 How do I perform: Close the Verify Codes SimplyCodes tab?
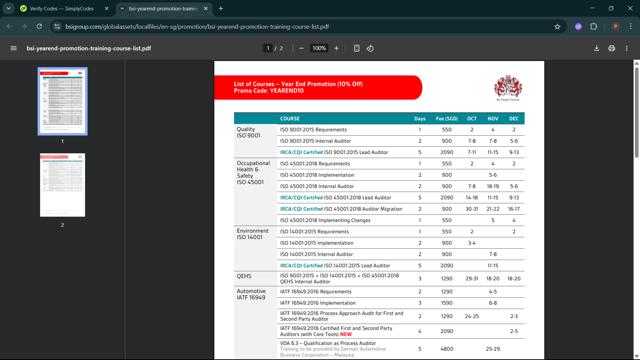click(107, 9)
